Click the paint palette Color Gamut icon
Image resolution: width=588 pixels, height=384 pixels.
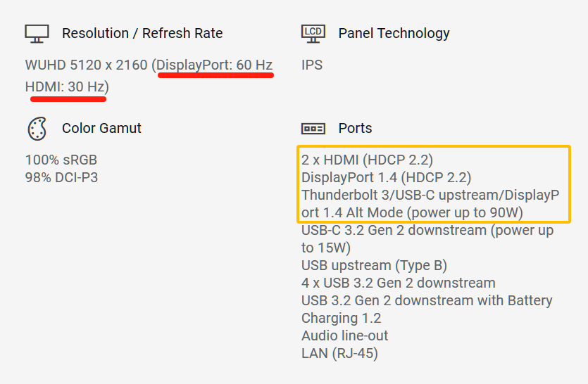tap(37, 129)
